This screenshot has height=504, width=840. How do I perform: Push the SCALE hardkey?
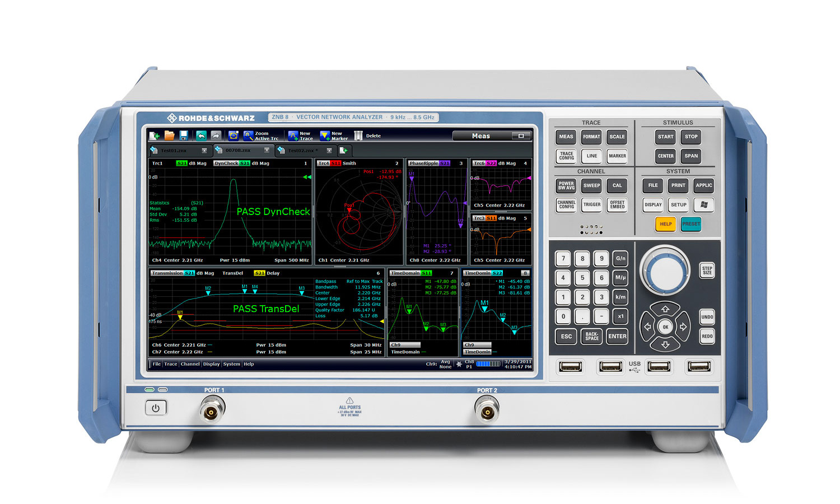pyautogui.click(x=617, y=137)
